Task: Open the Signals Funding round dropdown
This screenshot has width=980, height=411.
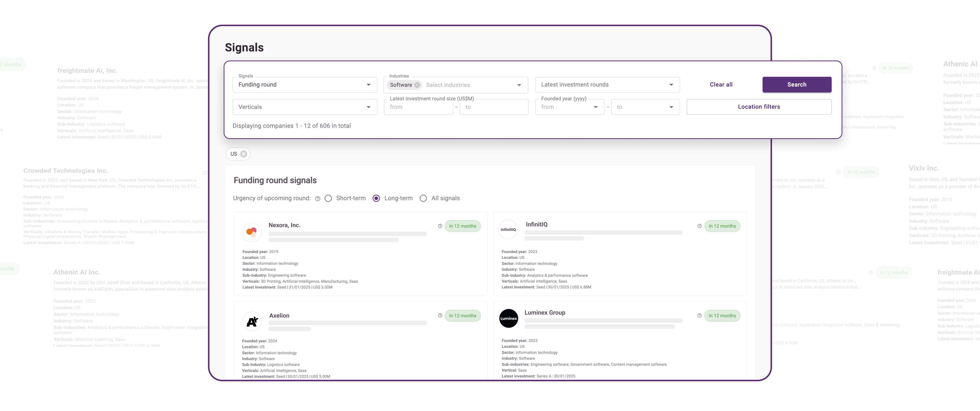Action: pos(305,85)
